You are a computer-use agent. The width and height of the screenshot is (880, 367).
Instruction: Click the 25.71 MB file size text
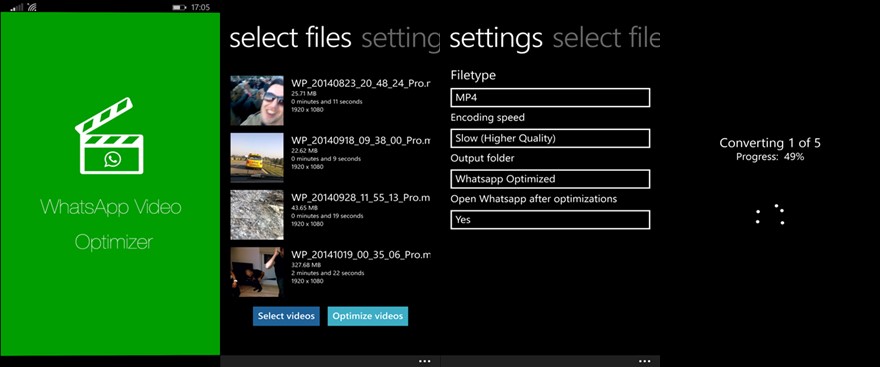(x=304, y=94)
